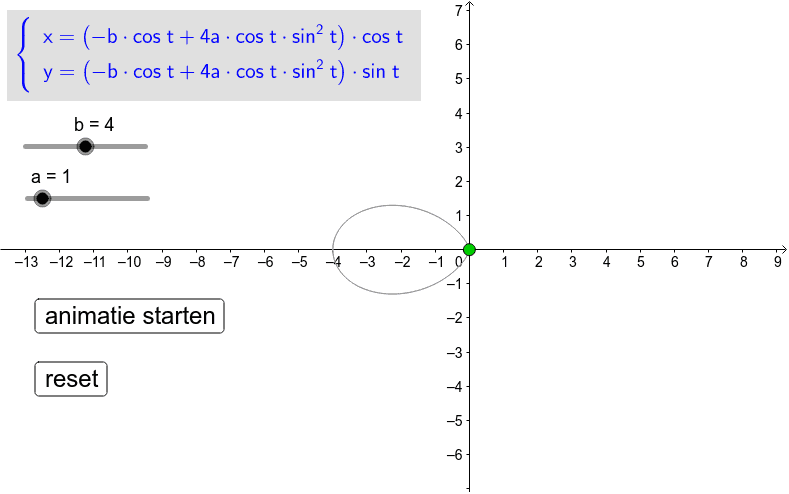Click the 'a = 1' slider label
The height and width of the screenshot is (494, 789).
(51, 177)
